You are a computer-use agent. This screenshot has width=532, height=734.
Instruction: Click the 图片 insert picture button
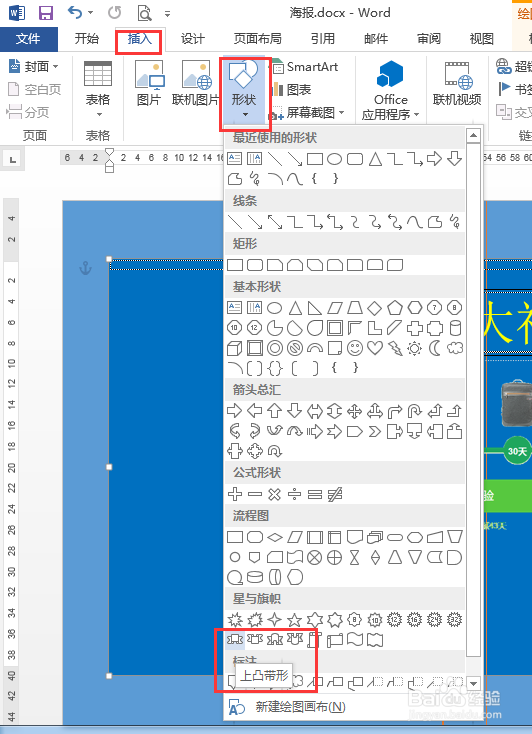(149, 83)
